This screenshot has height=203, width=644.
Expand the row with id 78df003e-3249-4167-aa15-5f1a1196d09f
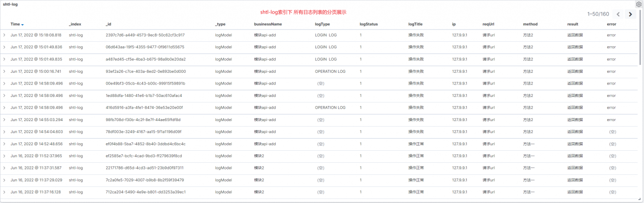tap(5, 132)
